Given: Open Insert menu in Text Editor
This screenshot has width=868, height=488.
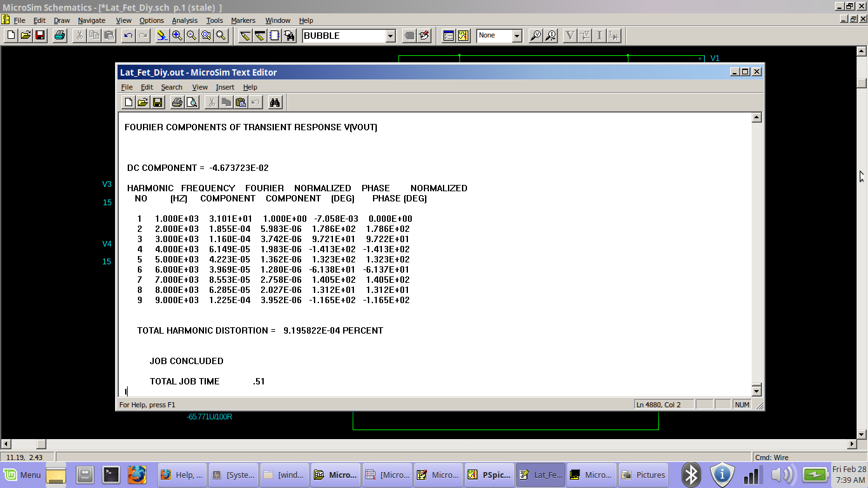Looking at the screenshot, I should [225, 87].
